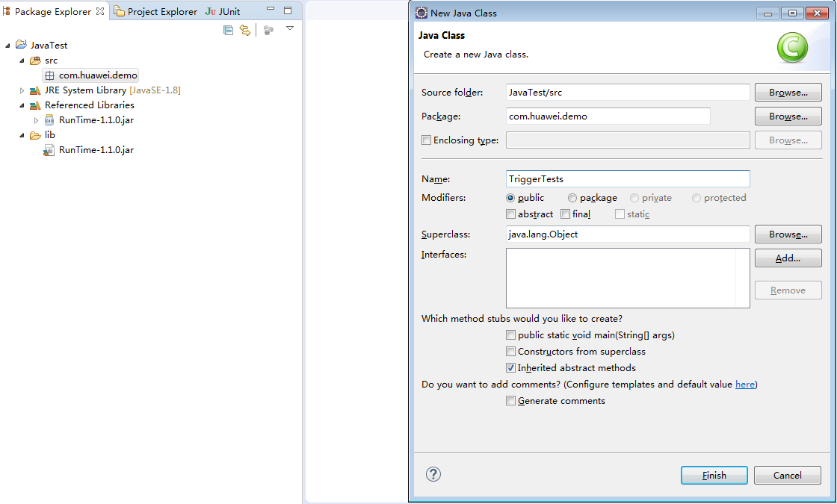
Task: Open the Package Explorer View Menu triangle
Action: pyautogui.click(x=290, y=28)
